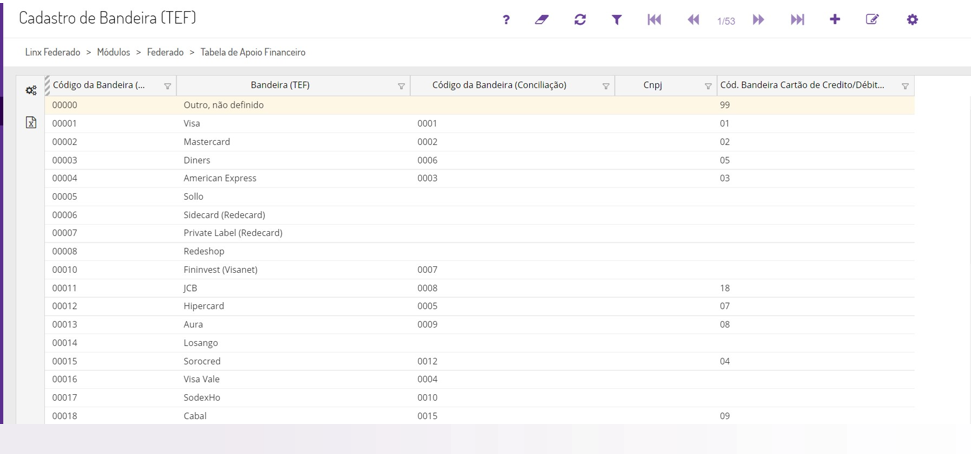Image resolution: width=971 pixels, height=454 pixels.
Task: Click Federado breadcrumb link
Action: click(165, 53)
